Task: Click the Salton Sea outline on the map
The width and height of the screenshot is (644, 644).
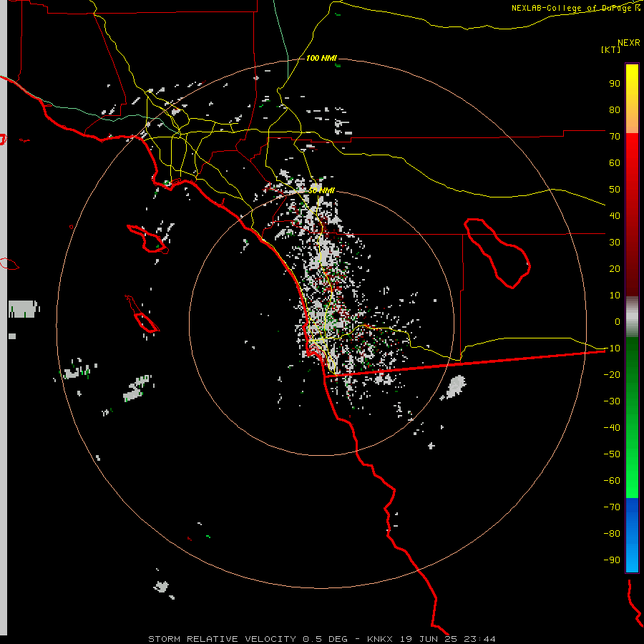Action: pos(497,253)
